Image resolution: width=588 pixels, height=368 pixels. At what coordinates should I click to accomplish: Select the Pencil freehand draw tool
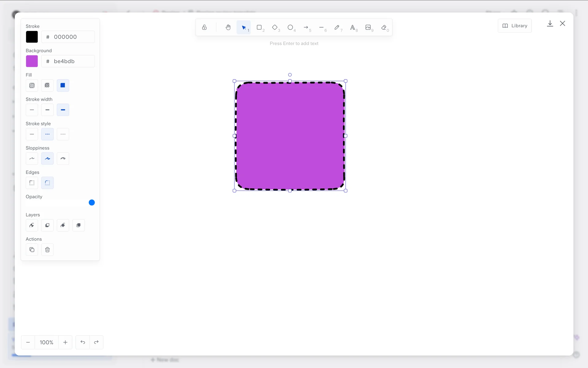(337, 28)
